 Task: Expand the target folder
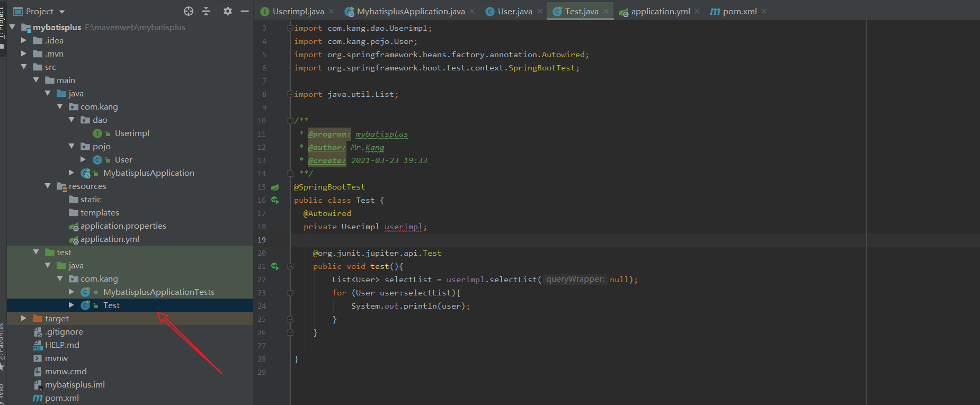click(x=23, y=318)
